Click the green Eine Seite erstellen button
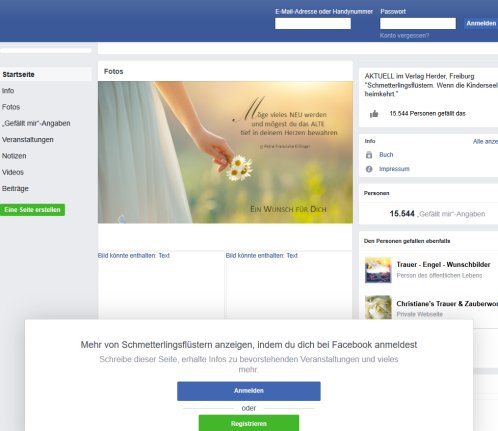 [x=32, y=210]
